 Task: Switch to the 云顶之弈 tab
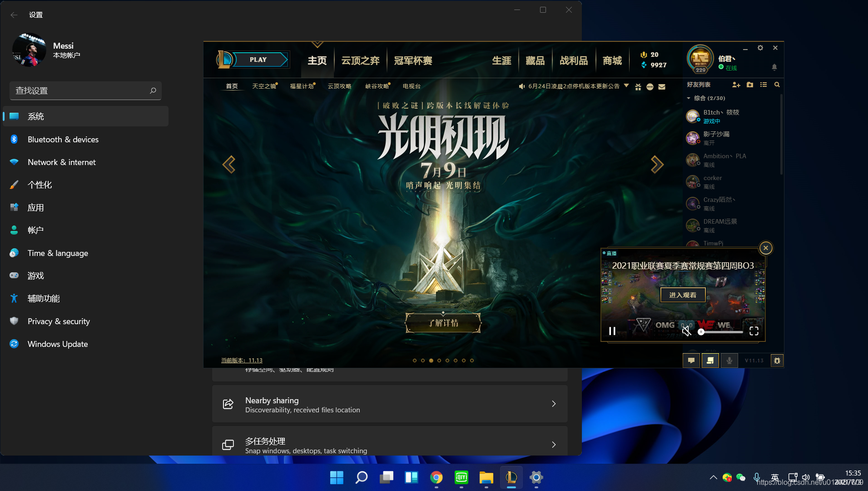[360, 60]
